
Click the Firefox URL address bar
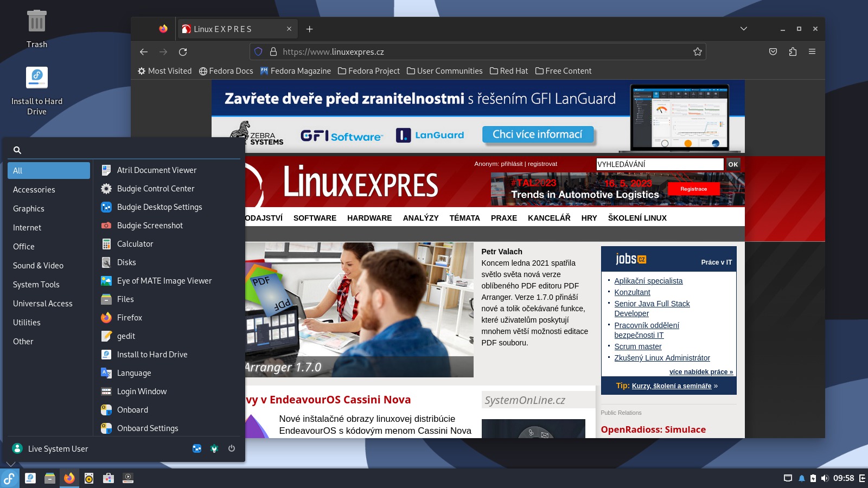[477, 52]
